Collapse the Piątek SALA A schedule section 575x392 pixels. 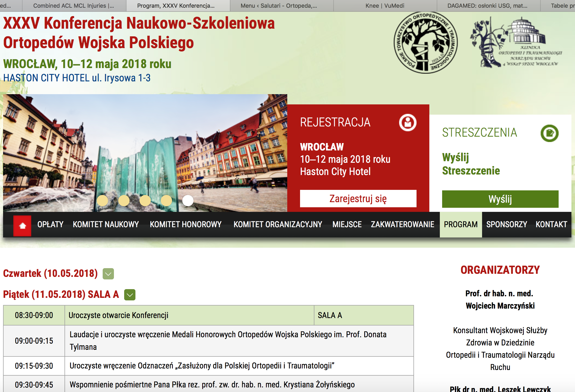[130, 295]
